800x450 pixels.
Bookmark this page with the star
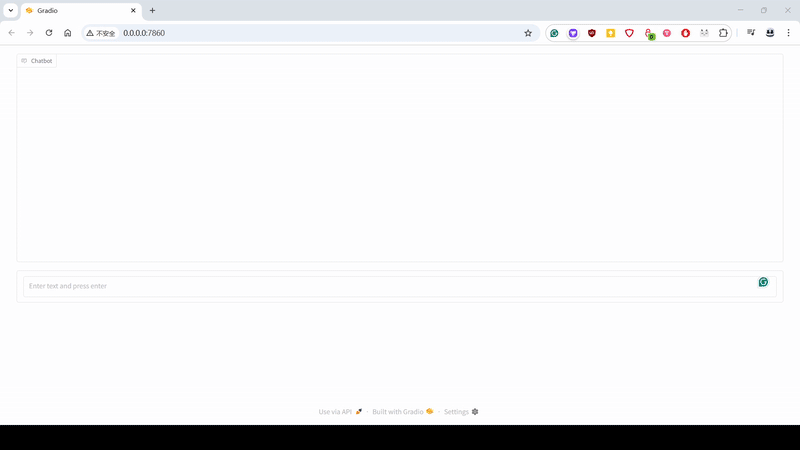coord(528,33)
